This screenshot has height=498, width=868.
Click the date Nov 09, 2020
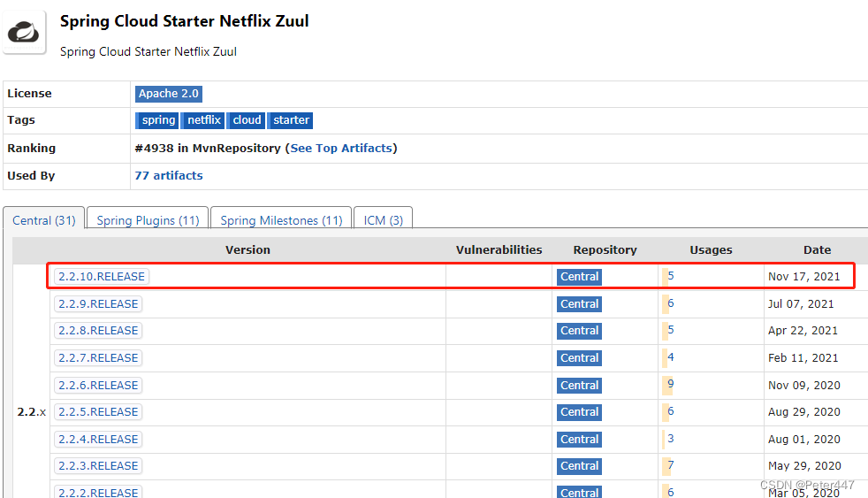tap(803, 385)
